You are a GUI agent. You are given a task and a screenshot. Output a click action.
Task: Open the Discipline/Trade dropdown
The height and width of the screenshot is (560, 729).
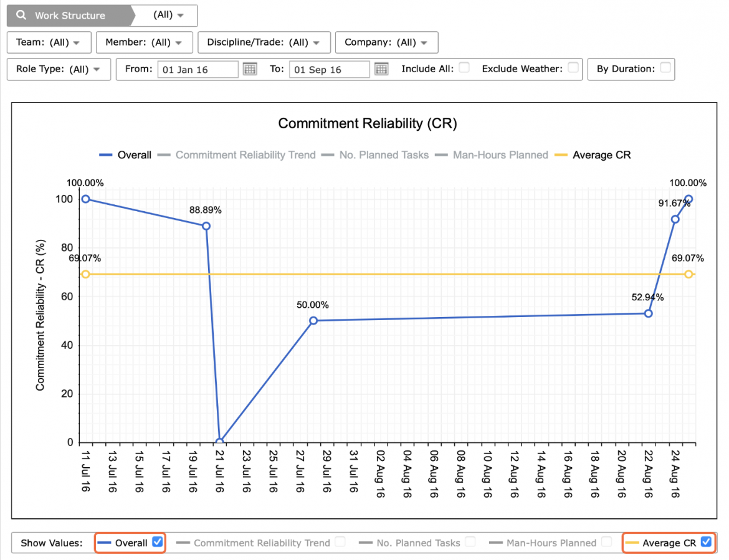[264, 42]
